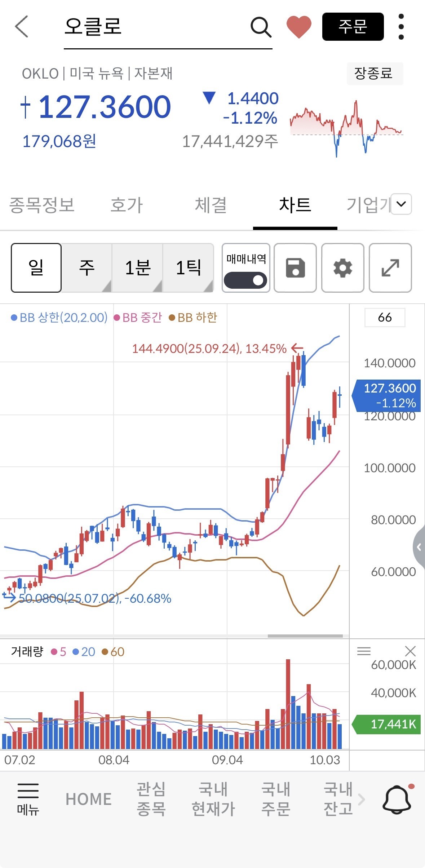Viewport: 425px width, 868px height.
Task: Tap the 17,441,429주 volume figure
Action: coord(230,141)
